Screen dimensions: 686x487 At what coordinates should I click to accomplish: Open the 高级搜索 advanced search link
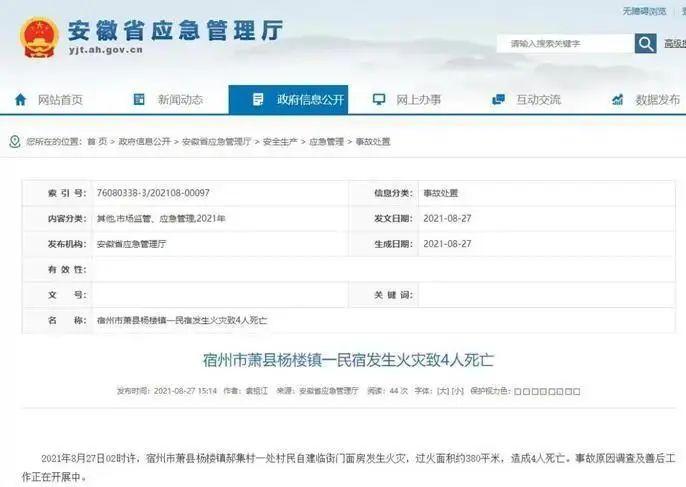[x=674, y=44]
